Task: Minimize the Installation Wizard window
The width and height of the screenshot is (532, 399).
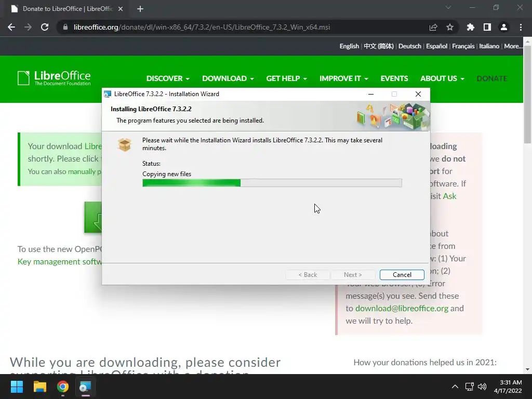Action: 371,94
